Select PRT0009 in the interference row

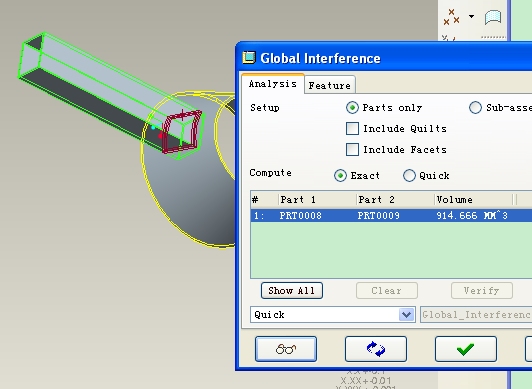379,216
